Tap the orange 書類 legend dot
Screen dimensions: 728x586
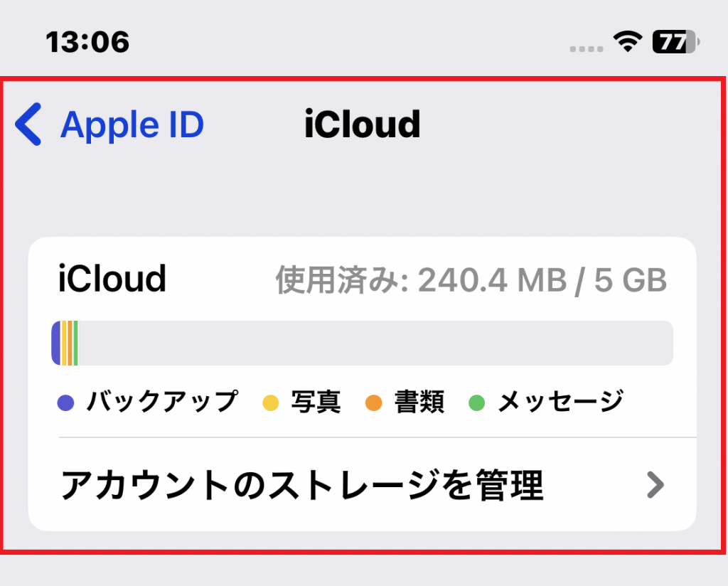[x=374, y=402]
